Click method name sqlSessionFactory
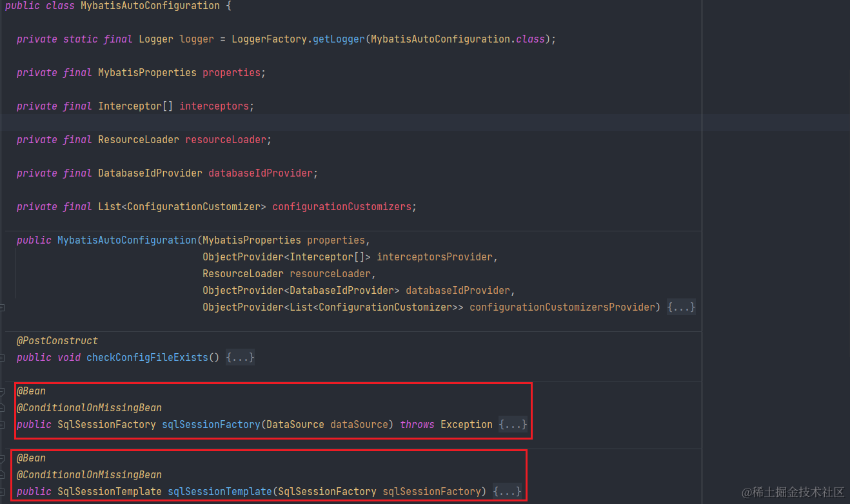Viewport: 850px width, 504px height. point(211,425)
